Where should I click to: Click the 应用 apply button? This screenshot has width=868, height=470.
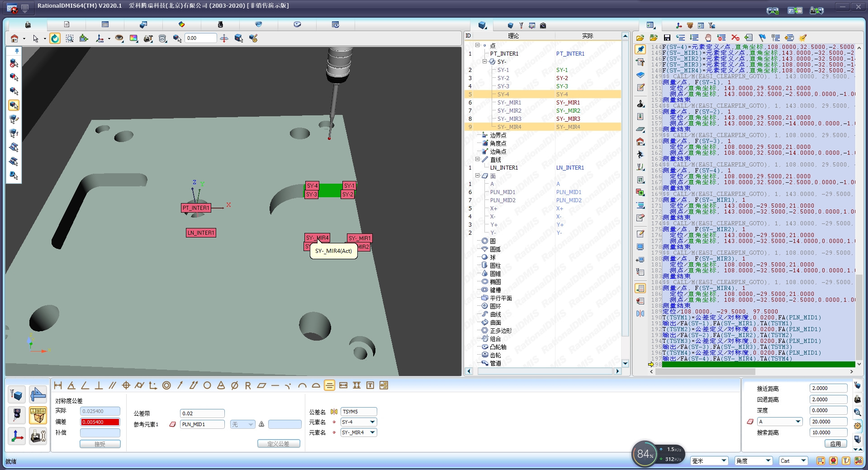(835, 444)
